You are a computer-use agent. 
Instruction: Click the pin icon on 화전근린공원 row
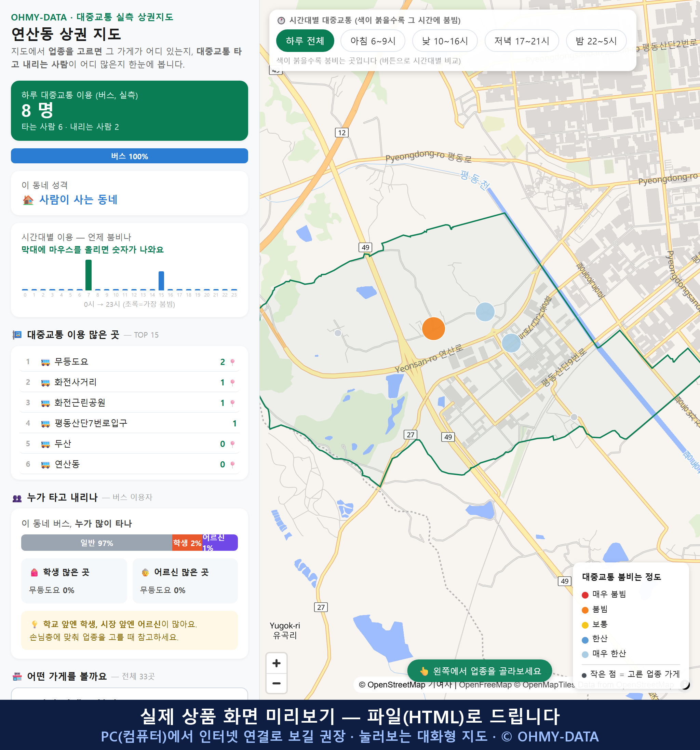click(x=232, y=403)
